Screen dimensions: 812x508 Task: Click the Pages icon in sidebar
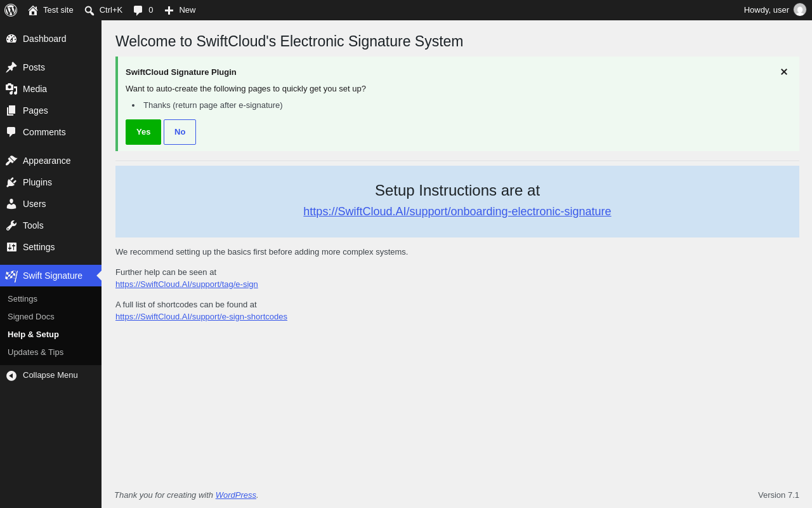pos(11,110)
